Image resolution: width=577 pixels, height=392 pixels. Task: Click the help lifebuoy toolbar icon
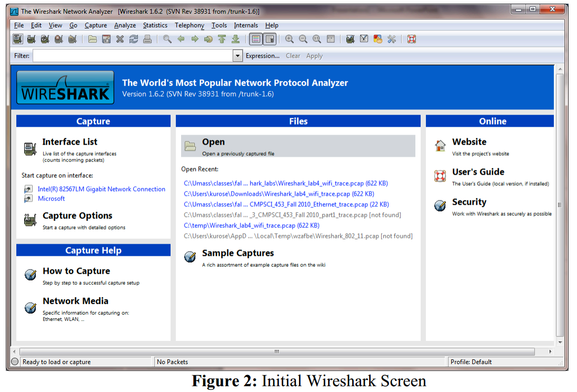(411, 39)
